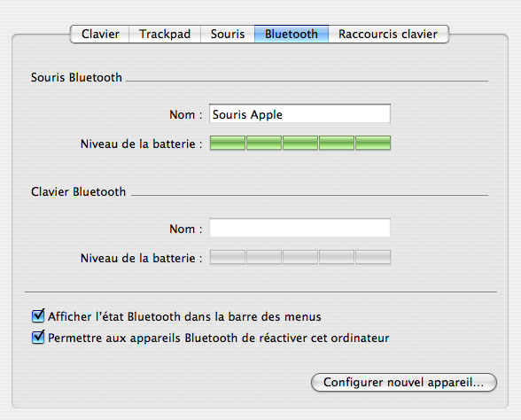The height and width of the screenshot is (420, 521).
Task: Click first green segment of mouse battery
Action: pos(228,143)
